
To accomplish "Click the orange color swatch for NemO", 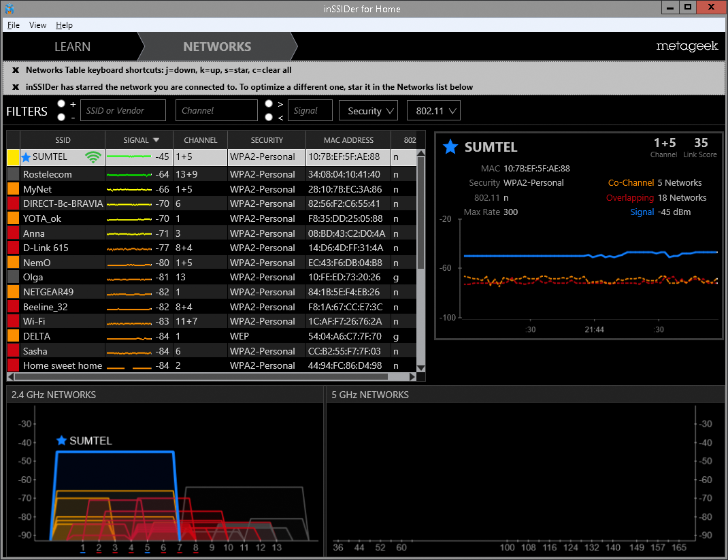I will (14, 263).
